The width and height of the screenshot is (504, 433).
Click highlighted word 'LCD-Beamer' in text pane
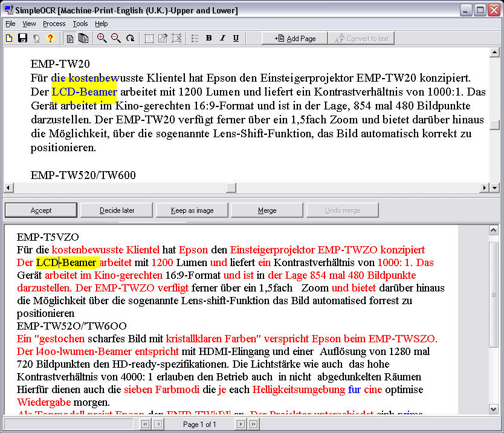66,262
